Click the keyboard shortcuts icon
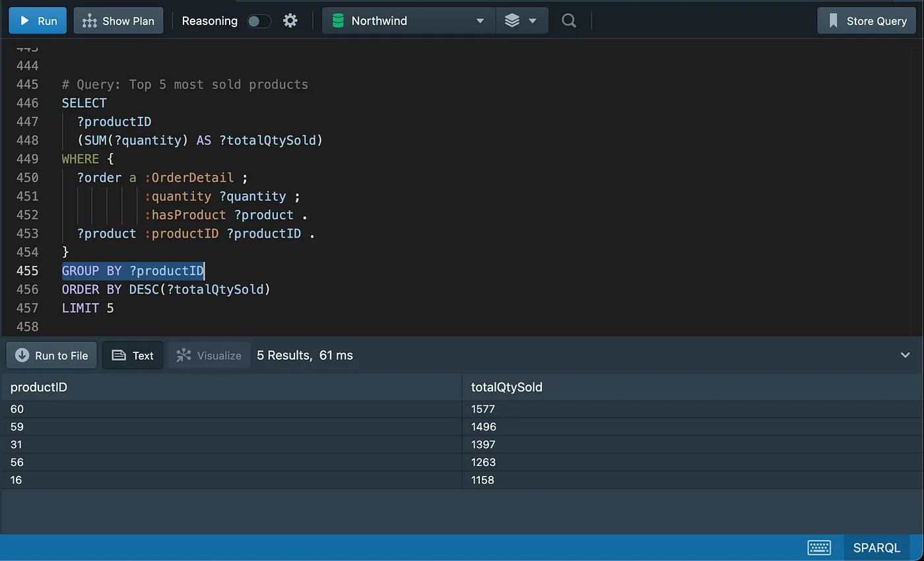The width and height of the screenshot is (924, 561). tap(819, 548)
